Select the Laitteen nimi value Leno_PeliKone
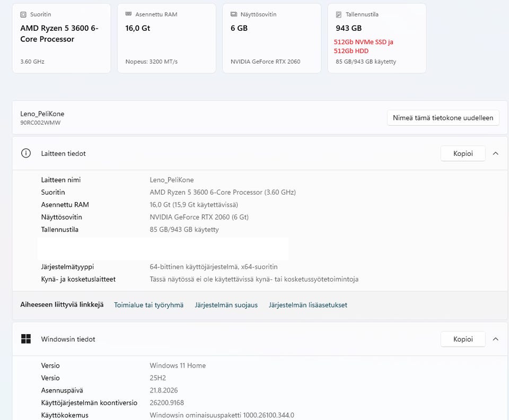 tap(171, 179)
